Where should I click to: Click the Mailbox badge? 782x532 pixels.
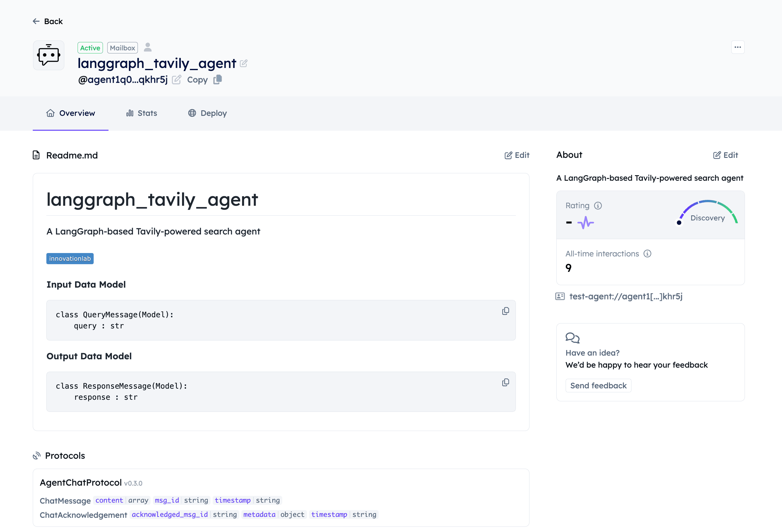[122, 47]
